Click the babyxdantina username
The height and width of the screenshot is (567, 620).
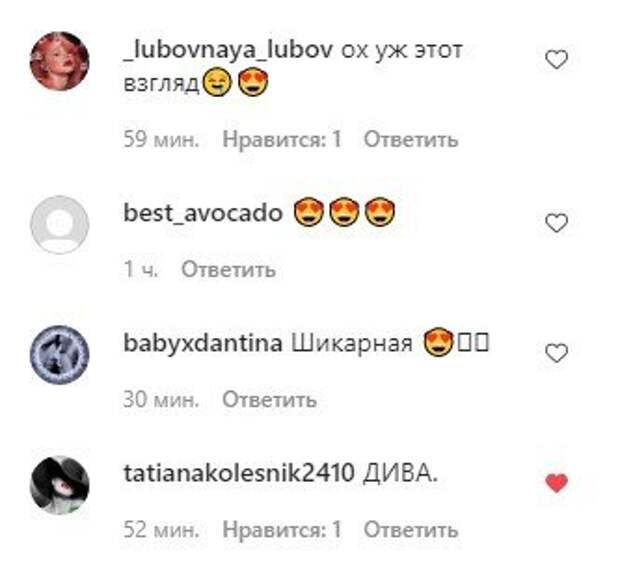tap(203, 343)
